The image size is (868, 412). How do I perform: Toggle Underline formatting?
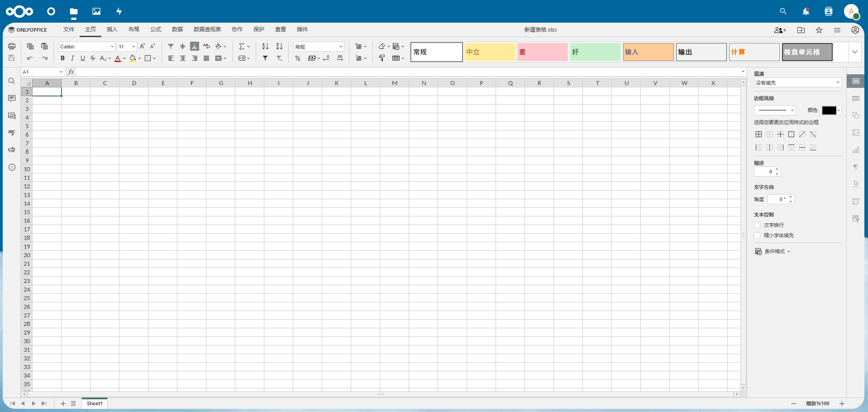tap(82, 58)
